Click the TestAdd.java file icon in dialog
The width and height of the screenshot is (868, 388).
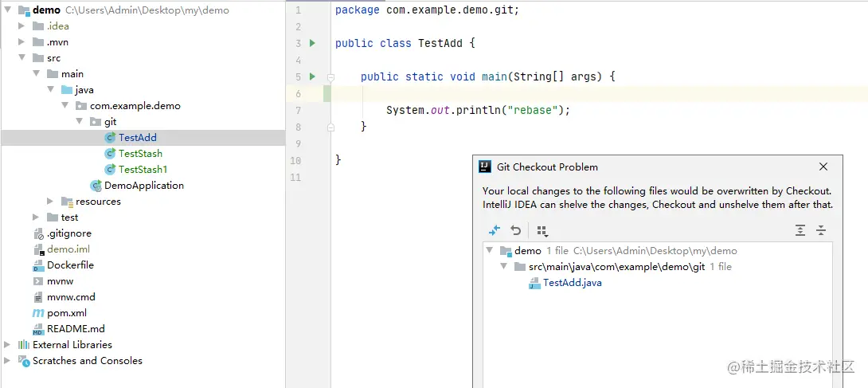tap(534, 284)
